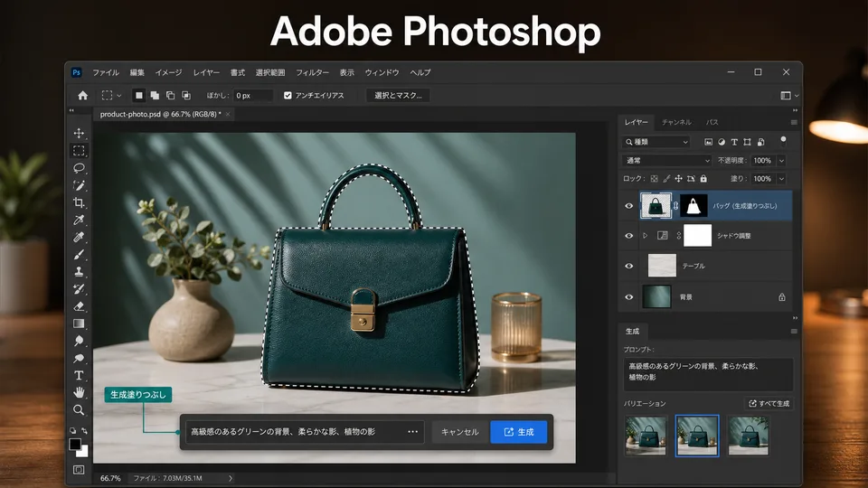
Task: Switch to the パス tab
Action: click(712, 122)
